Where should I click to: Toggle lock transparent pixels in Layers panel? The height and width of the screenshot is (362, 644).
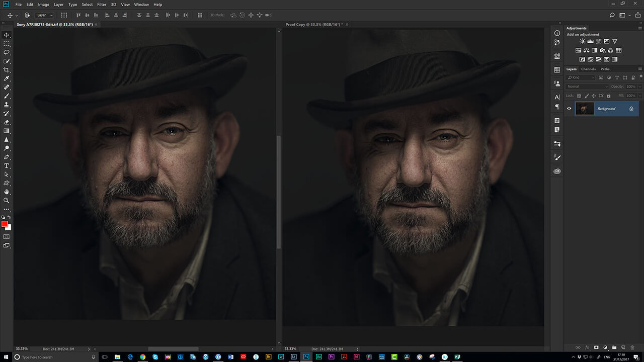tap(579, 96)
